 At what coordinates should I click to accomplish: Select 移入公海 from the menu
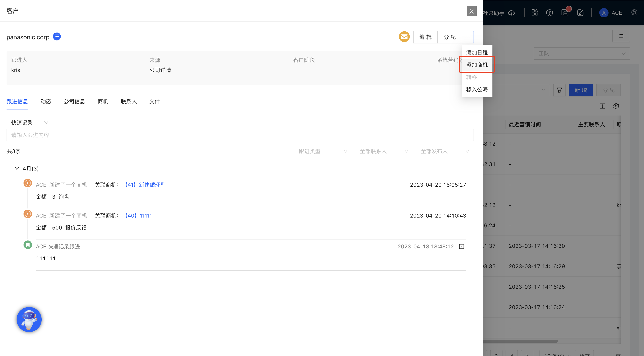click(x=477, y=89)
